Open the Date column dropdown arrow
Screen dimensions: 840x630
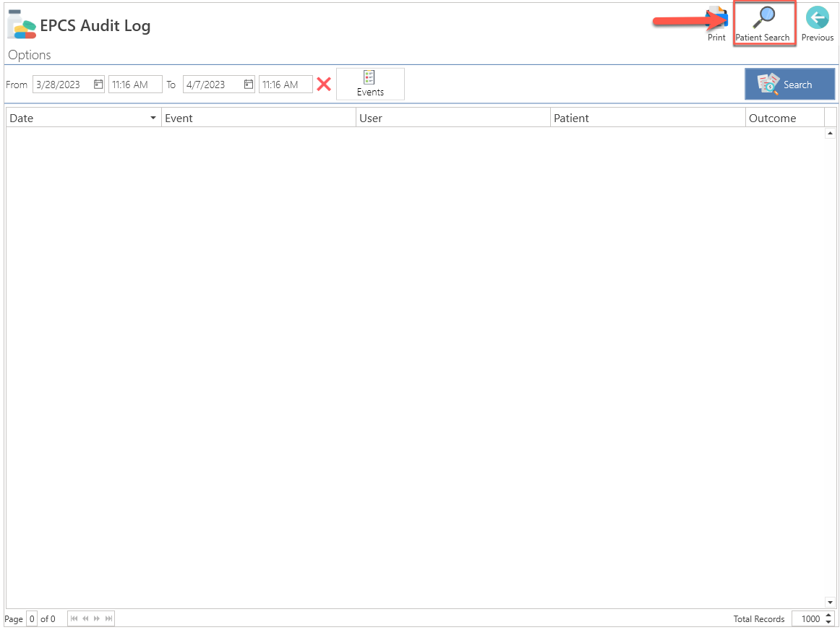pyautogui.click(x=153, y=118)
